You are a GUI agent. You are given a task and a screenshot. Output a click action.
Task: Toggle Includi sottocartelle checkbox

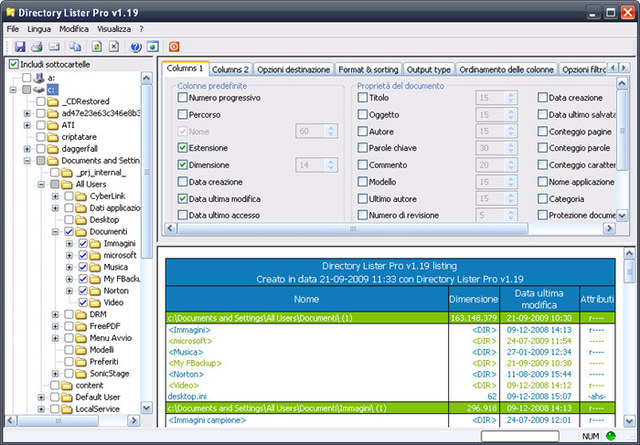click(14, 64)
